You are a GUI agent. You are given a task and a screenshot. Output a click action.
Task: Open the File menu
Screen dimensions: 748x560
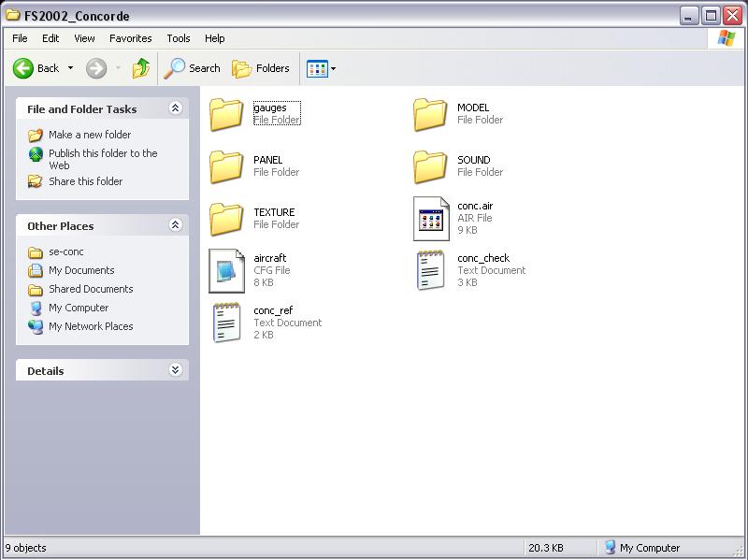tap(20, 38)
